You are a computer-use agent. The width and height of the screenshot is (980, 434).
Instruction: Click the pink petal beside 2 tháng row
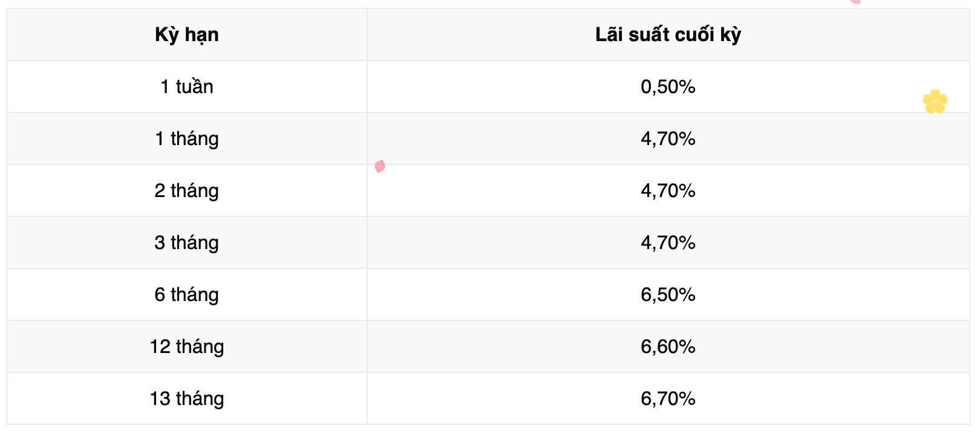point(380,166)
